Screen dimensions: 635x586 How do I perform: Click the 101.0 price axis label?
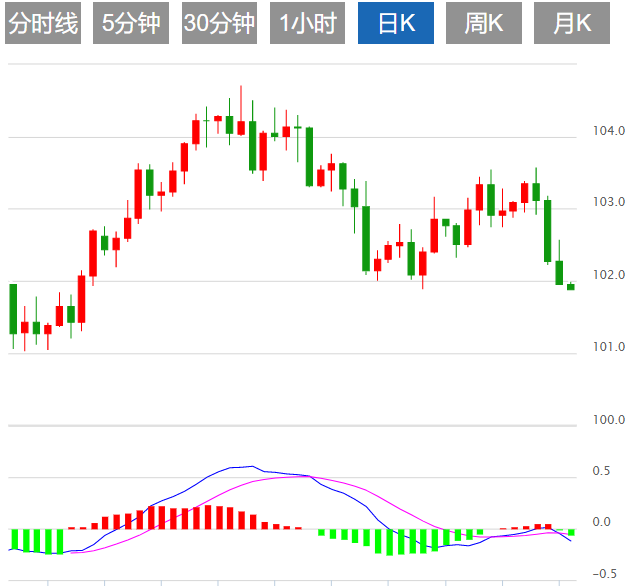coord(609,347)
